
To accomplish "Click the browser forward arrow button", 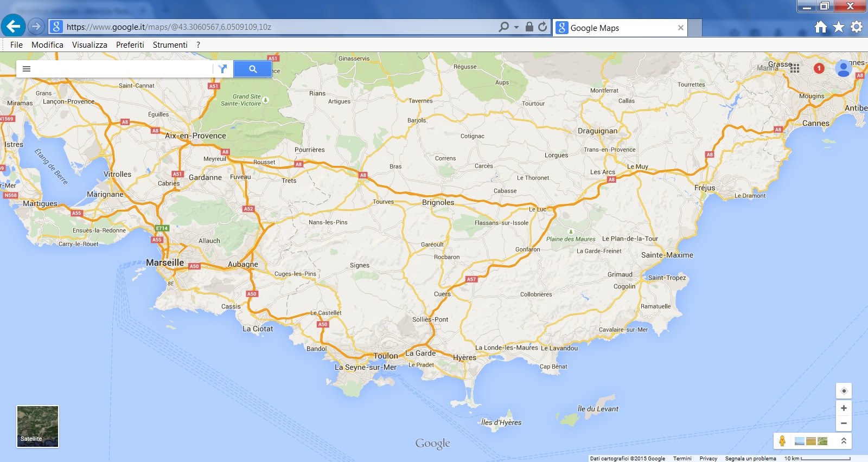I will (x=36, y=26).
